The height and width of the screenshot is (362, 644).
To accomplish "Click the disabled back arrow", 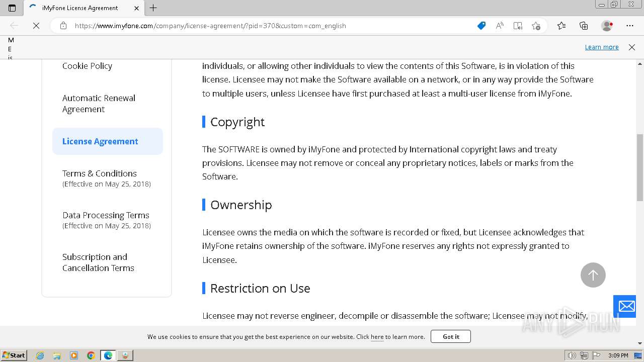I will coord(14,26).
